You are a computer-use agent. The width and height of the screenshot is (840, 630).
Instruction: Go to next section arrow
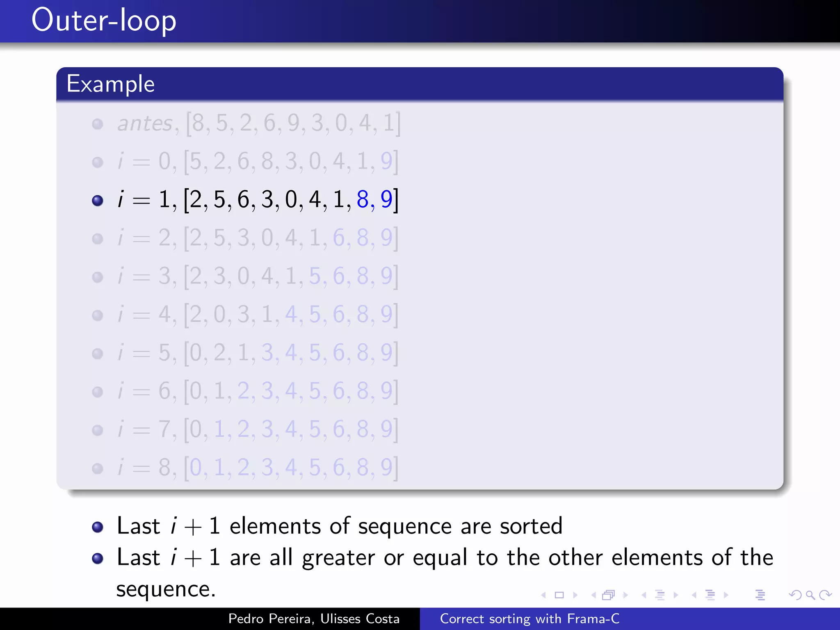[x=726, y=595]
